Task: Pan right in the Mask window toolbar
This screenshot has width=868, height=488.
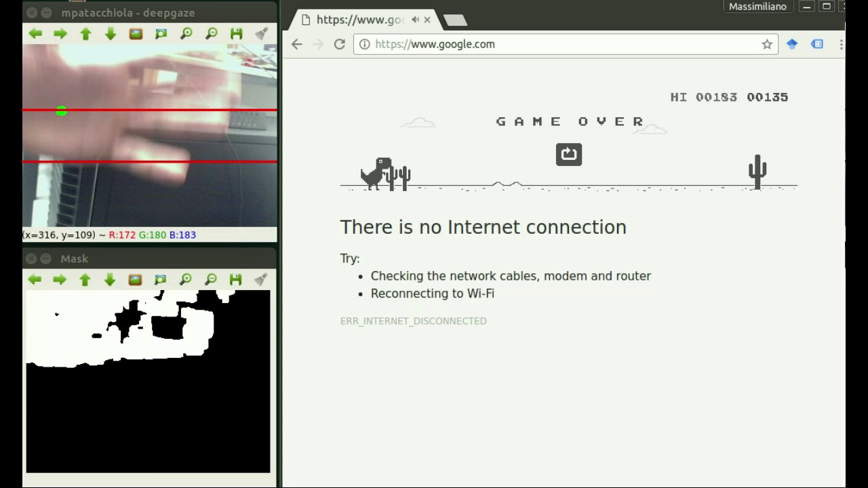Action: tap(60, 279)
